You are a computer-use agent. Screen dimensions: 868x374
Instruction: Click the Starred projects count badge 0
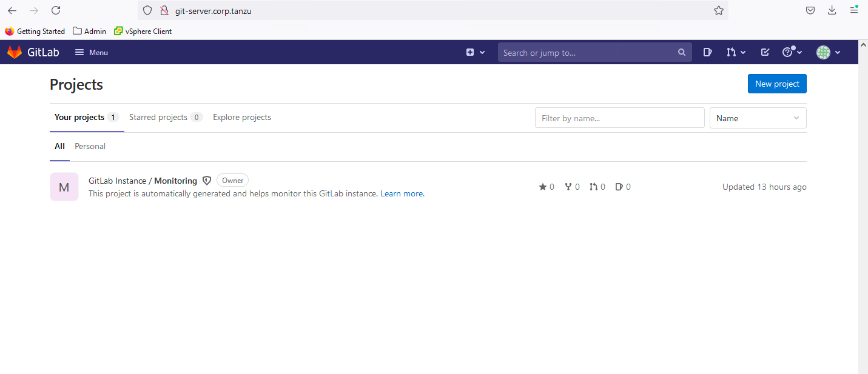(x=196, y=118)
